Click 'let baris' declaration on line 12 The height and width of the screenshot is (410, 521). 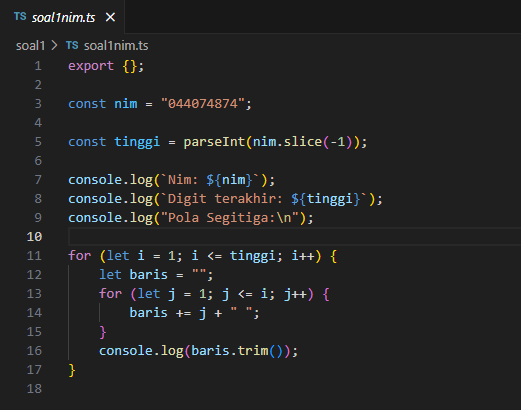(133, 275)
